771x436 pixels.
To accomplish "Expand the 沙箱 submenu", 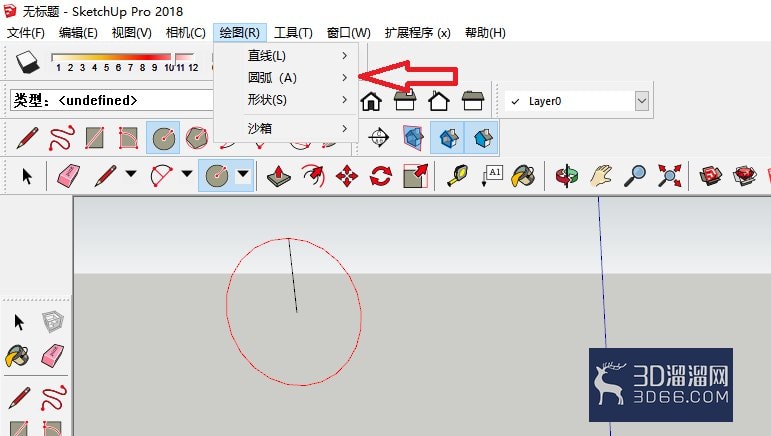I will [x=286, y=129].
